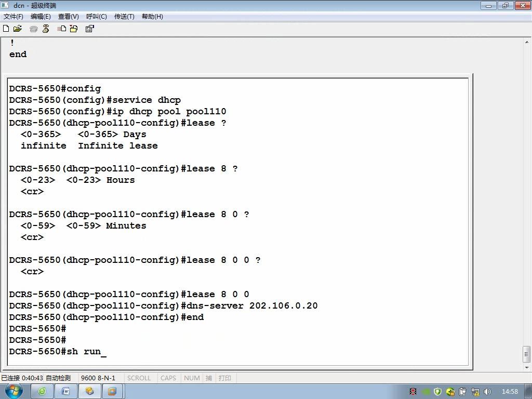This screenshot has width=532, height=399.
Task: Click '自动检测' in status bar
Action: (x=58, y=378)
